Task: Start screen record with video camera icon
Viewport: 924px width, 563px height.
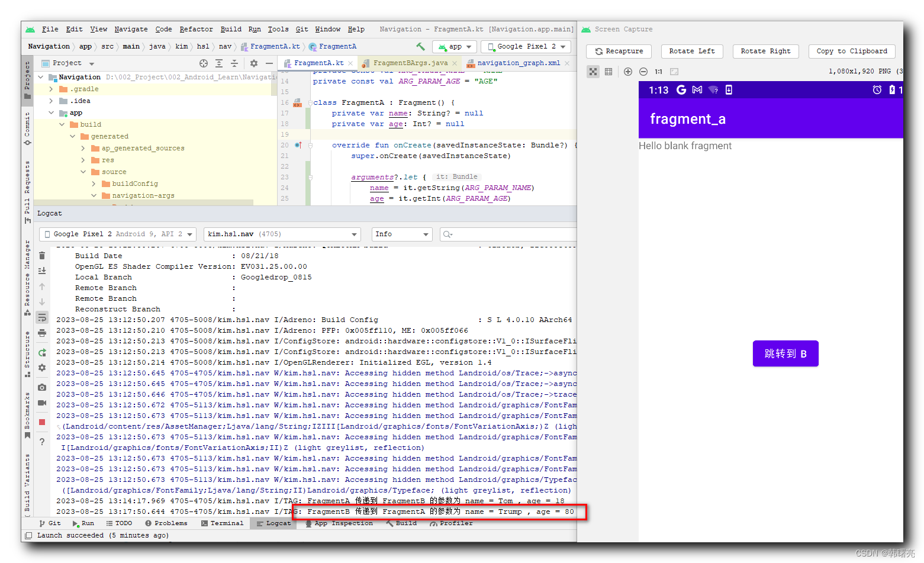Action: pyautogui.click(x=42, y=403)
